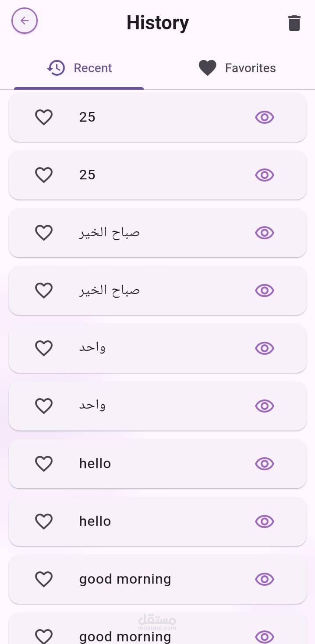Favorite the first "25" entry
Image resolution: width=315 pixels, height=644 pixels.
pyautogui.click(x=44, y=117)
